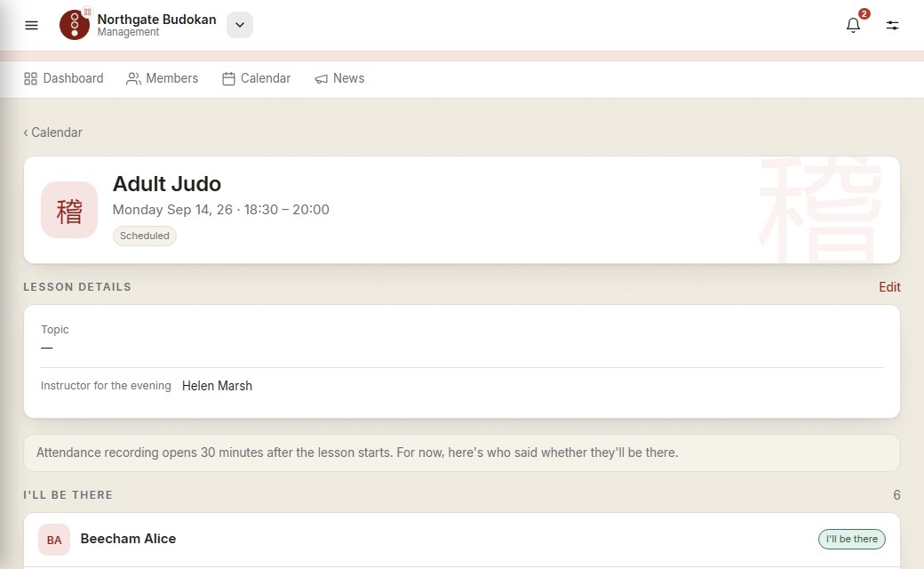924x569 pixels.
Task: Click the News megaphone icon
Action: click(x=321, y=78)
